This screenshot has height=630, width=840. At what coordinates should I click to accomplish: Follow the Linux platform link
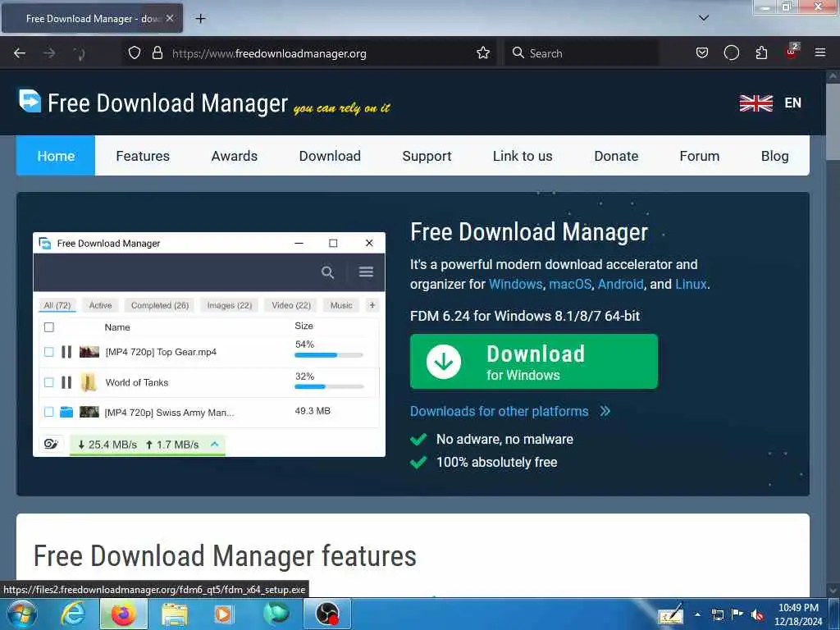click(x=691, y=284)
